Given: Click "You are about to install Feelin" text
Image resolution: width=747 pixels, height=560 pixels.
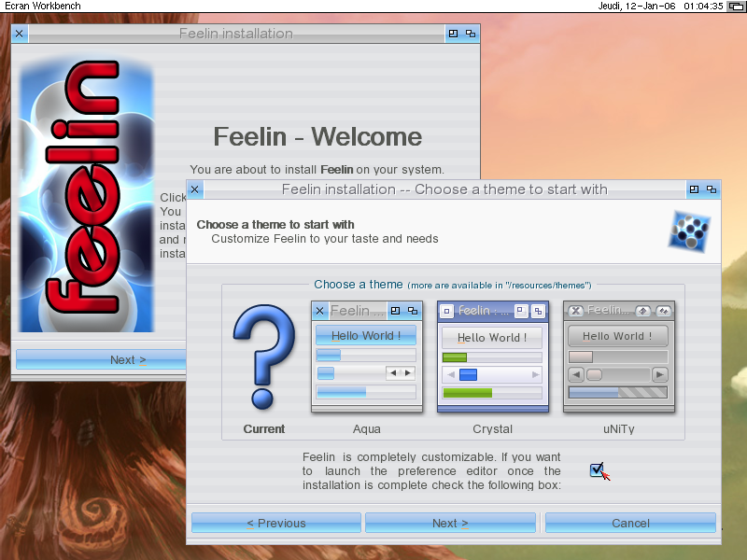Looking at the screenshot, I should (x=317, y=170).
